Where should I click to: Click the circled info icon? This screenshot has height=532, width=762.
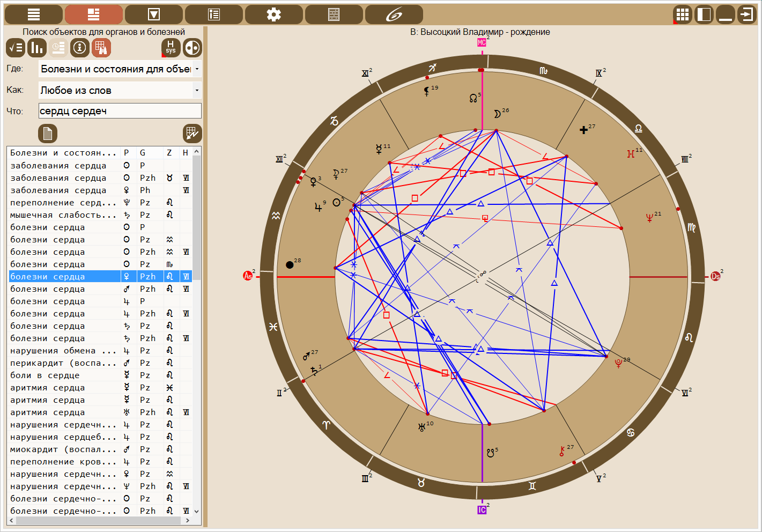pyautogui.click(x=80, y=48)
